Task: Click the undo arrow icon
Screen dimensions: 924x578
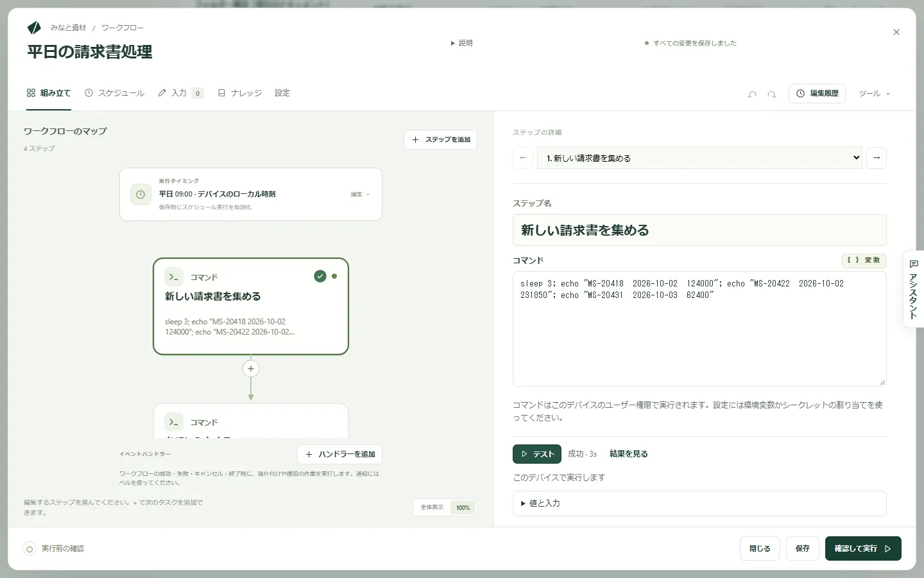Action: pos(752,94)
